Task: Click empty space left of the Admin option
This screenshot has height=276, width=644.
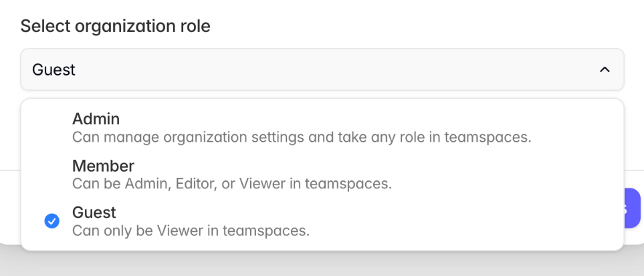Action: [x=47, y=128]
